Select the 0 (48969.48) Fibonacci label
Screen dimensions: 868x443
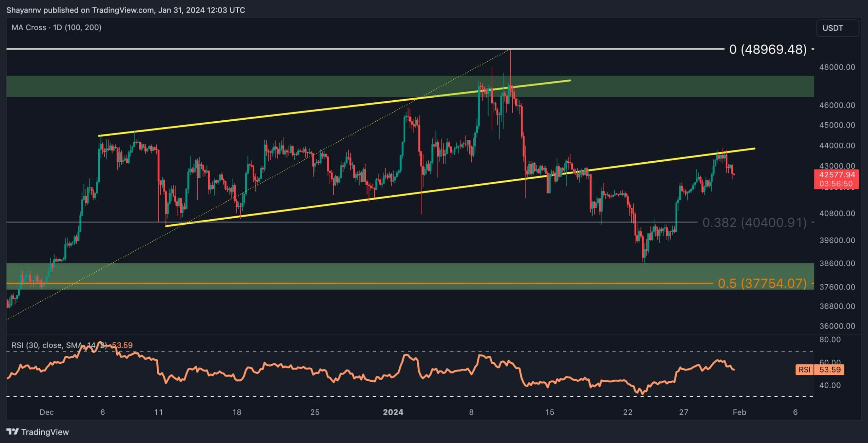(x=768, y=49)
